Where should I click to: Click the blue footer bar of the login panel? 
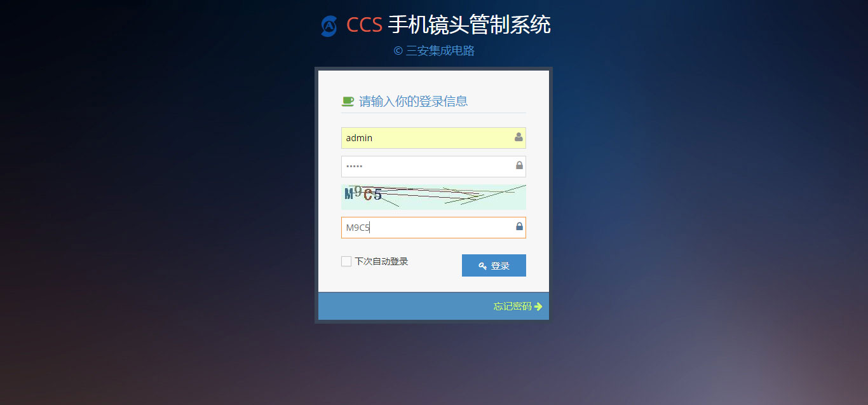(x=433, y=306)
